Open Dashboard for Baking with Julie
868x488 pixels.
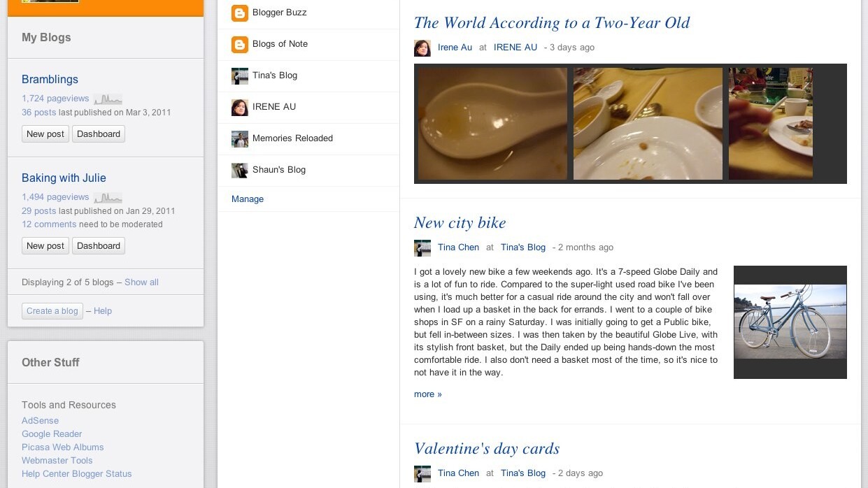tap(99, 246)
